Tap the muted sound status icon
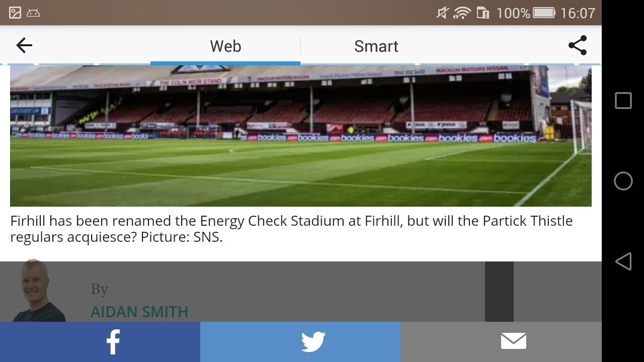 click(442, 13)
